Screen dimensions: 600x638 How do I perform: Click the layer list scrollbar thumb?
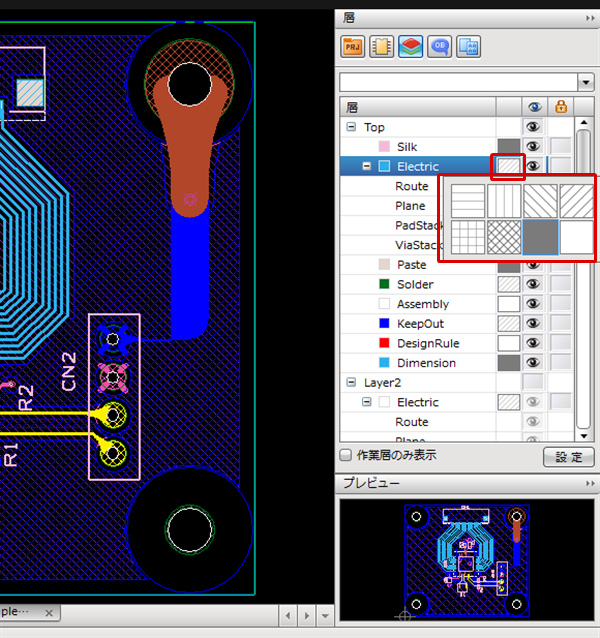pyautogui.click(x=583, y=279)
